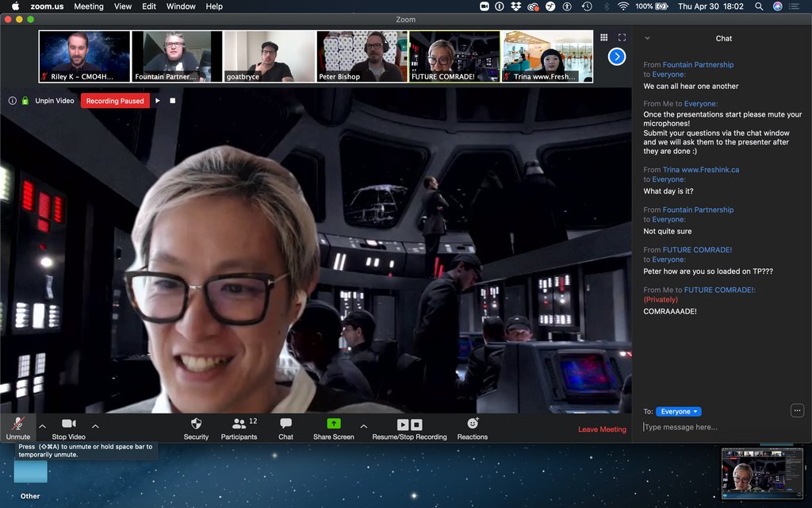Image resolution: width=812 pixels, height=508 pixels.
Task: Open Help menu
Action: pyautogui.click(x=214, y=6)
